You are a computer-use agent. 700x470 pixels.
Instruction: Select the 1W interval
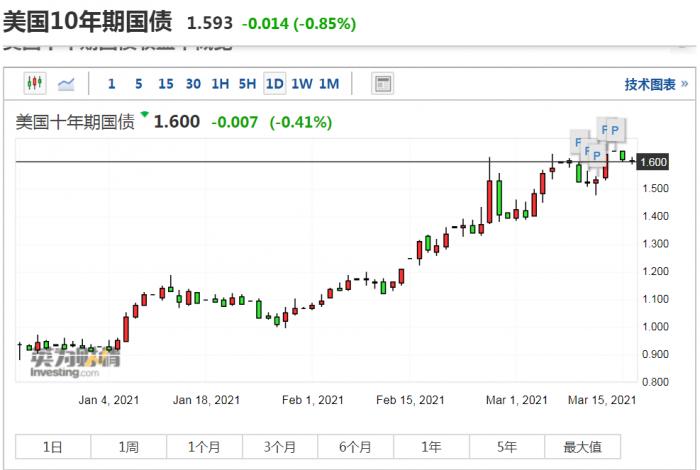tap(301, 84)
